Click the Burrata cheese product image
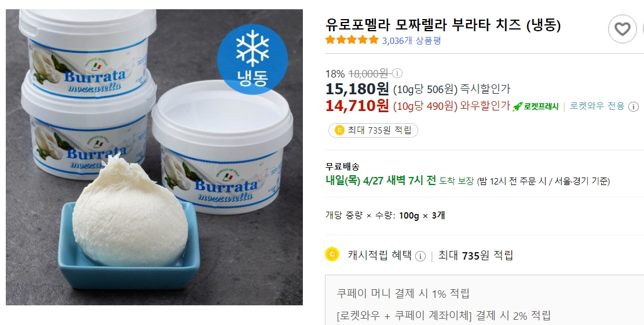The width and height of the screenshot is (644, 325). 154,157
